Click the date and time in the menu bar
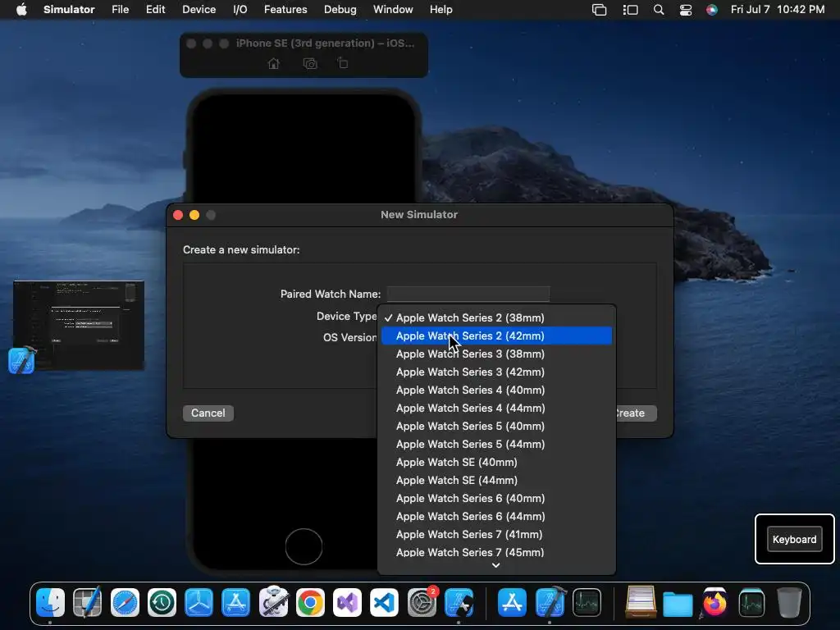Viewport: 840px width, 630px height. coord(778,10)
